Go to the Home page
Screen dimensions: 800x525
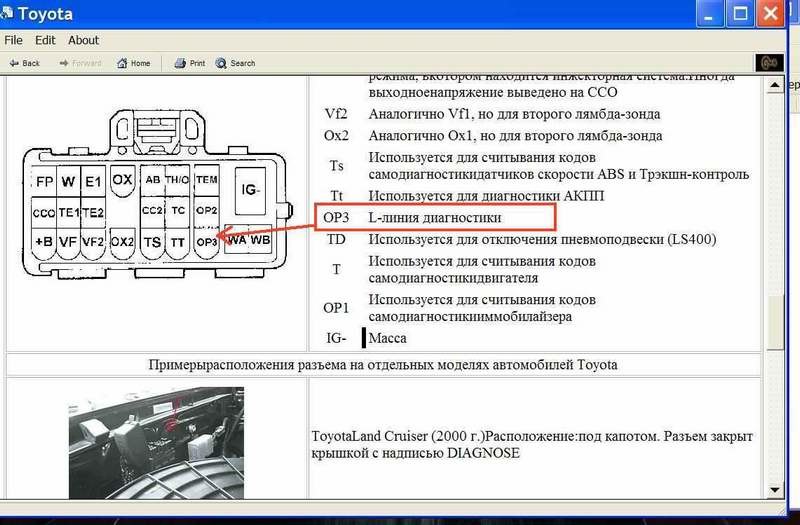(134, 63)
